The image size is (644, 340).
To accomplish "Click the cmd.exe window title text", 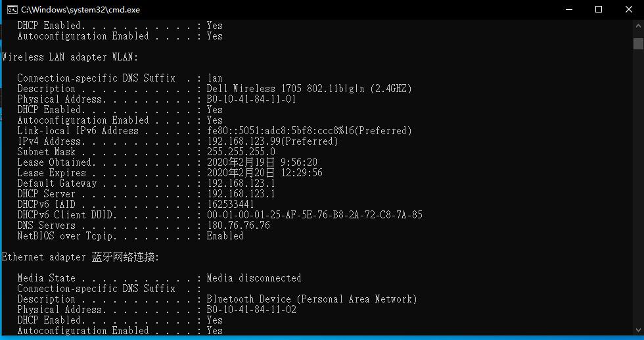I will tap(80, 10).
